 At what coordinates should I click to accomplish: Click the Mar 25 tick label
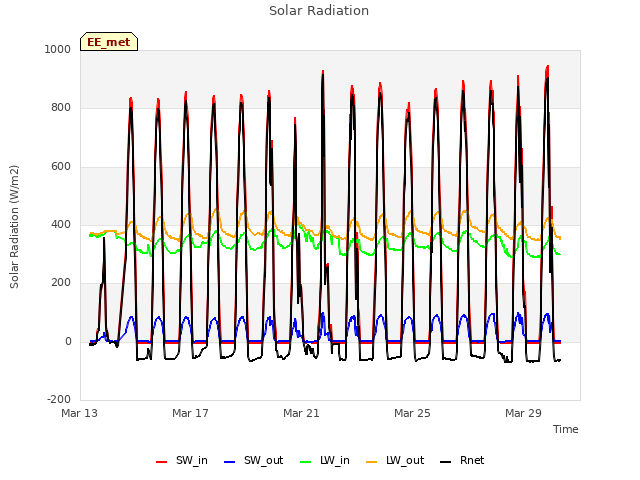[412, 413]
